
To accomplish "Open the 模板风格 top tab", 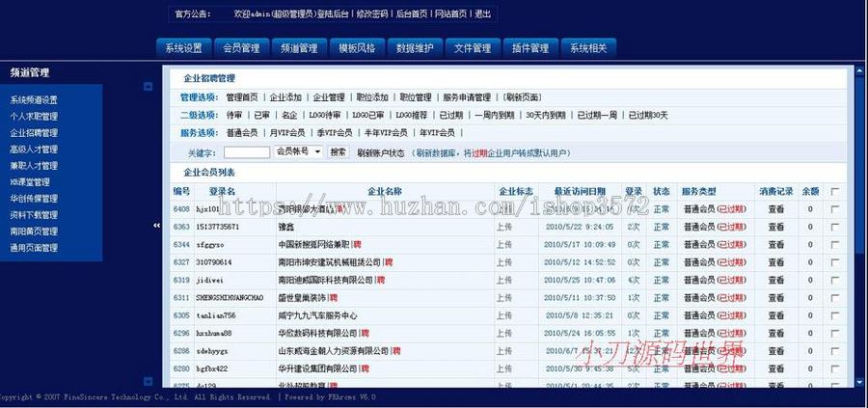I will coord(357,48).
